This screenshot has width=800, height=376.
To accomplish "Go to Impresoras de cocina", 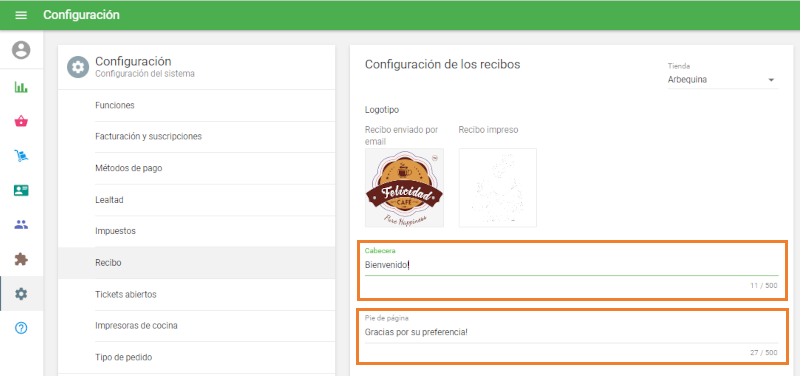I will coord(196,325).
